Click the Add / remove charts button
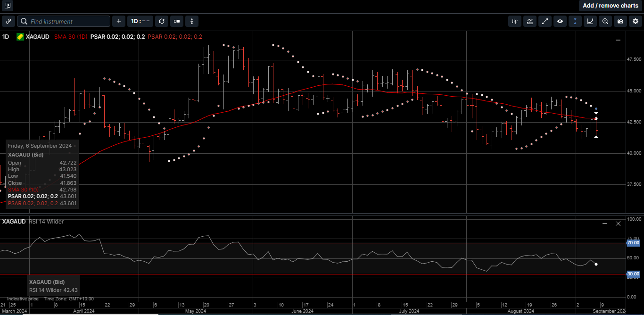 [x=611, y=6]
